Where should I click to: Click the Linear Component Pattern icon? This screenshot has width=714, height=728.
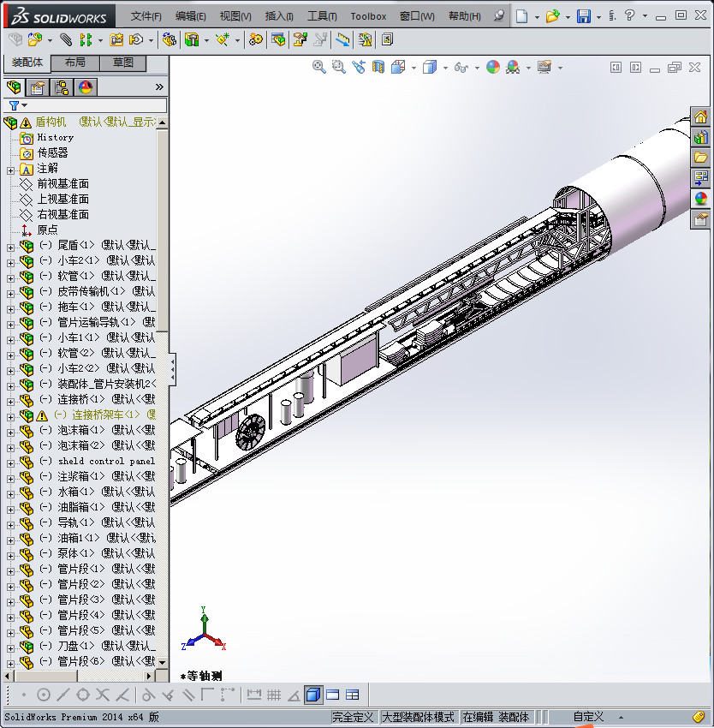pyautogui.click(x=86, y=40)
